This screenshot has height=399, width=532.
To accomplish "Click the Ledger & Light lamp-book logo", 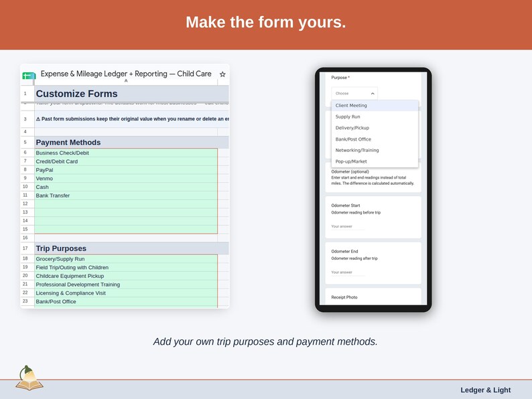I will point(29,378).
